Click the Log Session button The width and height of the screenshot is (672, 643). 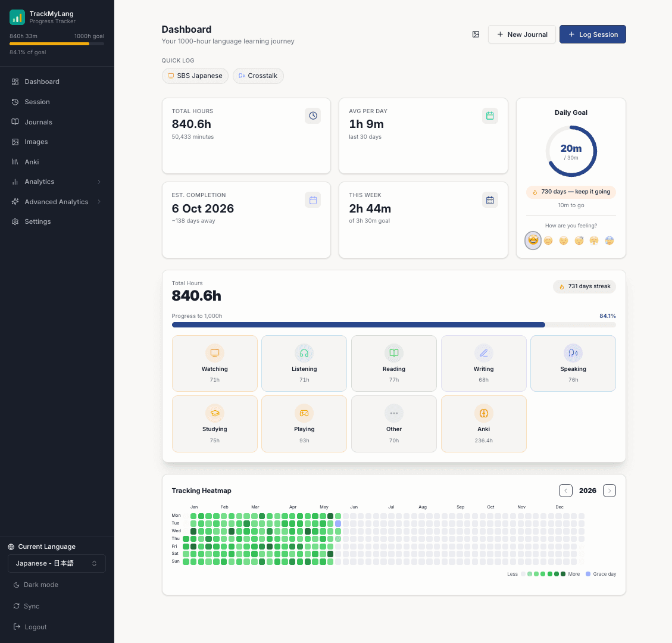(593, 35)
